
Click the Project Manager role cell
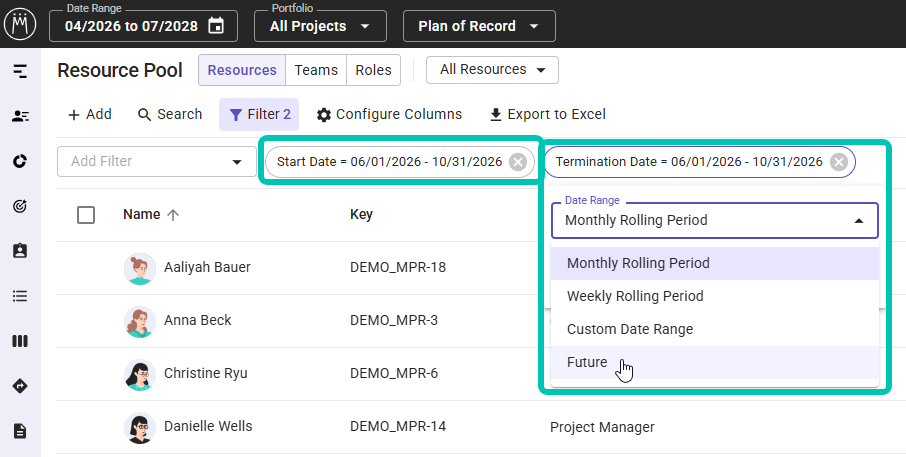coord(602,428)
